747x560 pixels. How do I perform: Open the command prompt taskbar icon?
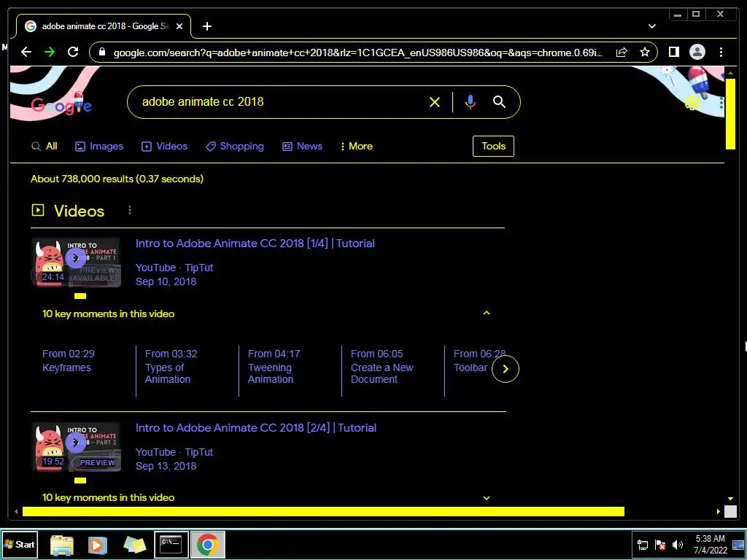coord(171,544)
